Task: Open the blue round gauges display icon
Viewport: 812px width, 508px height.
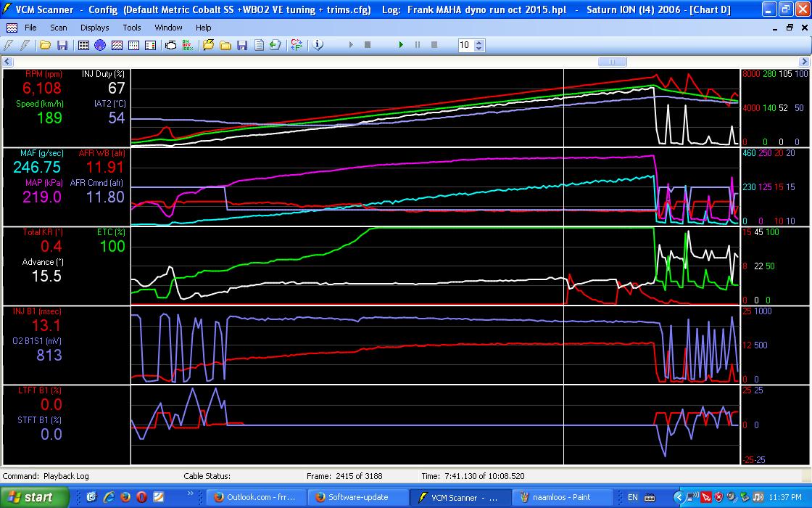Action: click(100, 45)
